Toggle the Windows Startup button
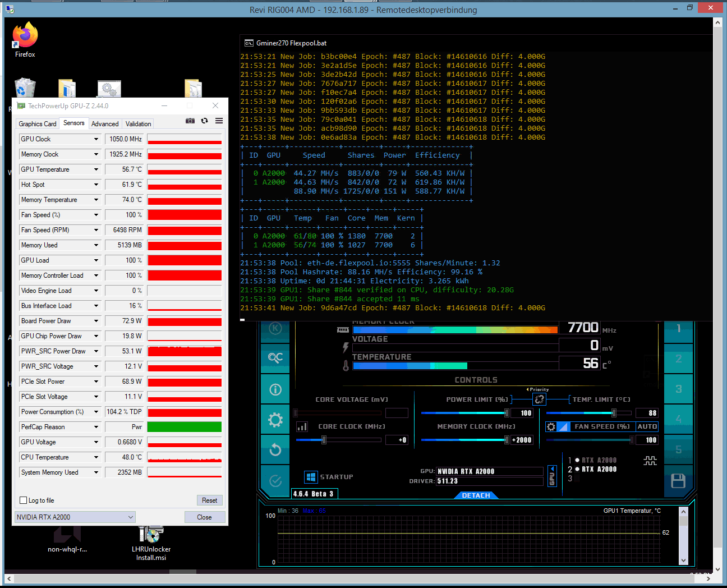Image resolution: width=727 pixels, height=588 pixels. (x=311, y=477)
